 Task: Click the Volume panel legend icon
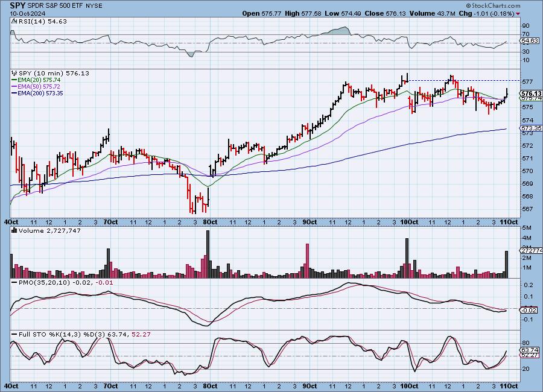click(x=14, y=230)
